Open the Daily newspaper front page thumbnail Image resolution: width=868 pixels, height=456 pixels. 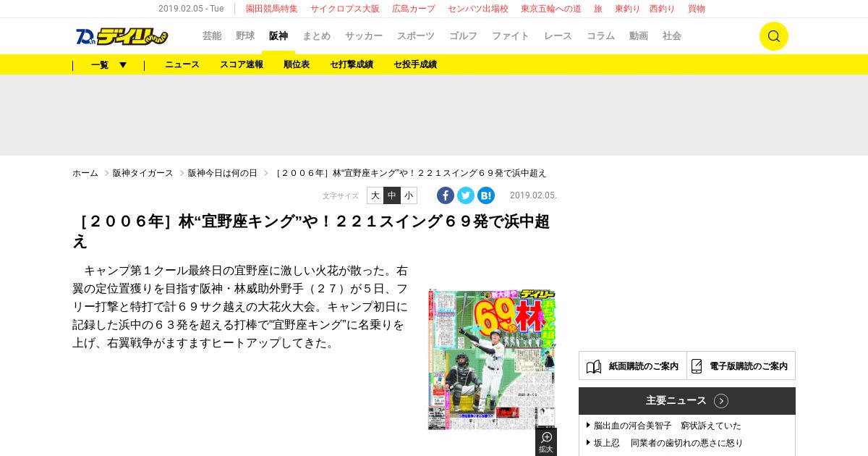492,360
